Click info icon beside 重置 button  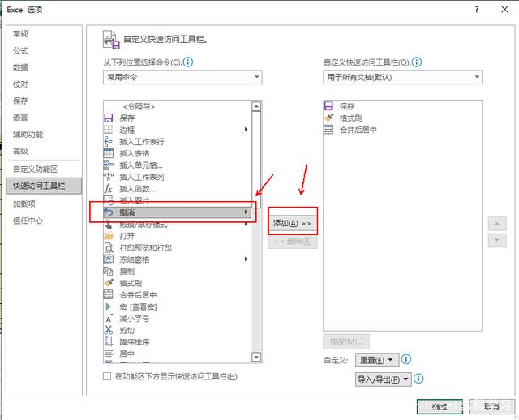pyautogui.click(x=406, y=359)
